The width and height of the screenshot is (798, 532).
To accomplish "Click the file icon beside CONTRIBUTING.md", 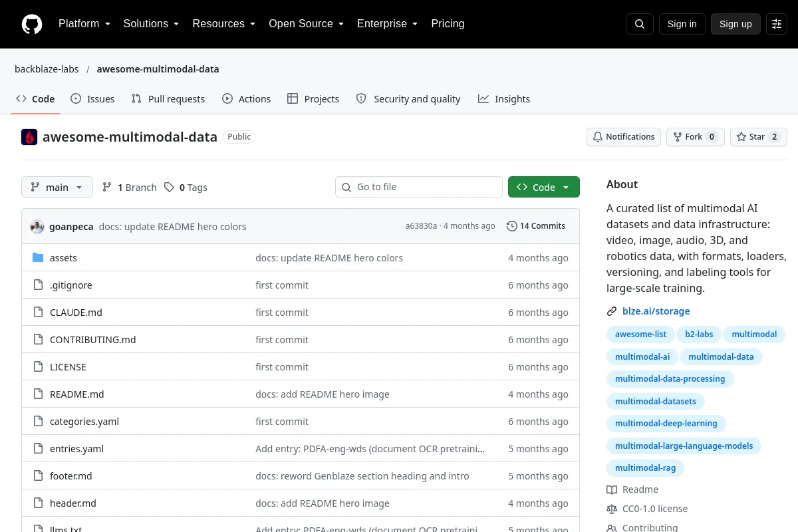I will [38, 340].
